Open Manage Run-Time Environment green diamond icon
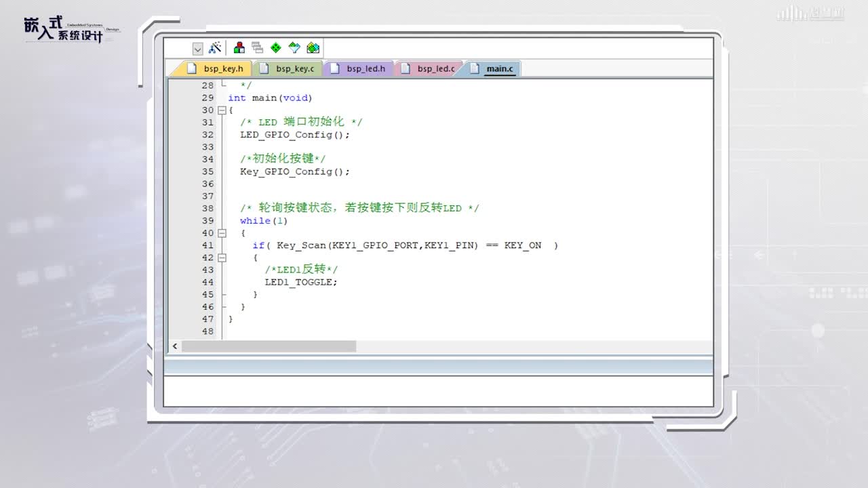This screenshot has height=488, width=868. tap(275, 48)
